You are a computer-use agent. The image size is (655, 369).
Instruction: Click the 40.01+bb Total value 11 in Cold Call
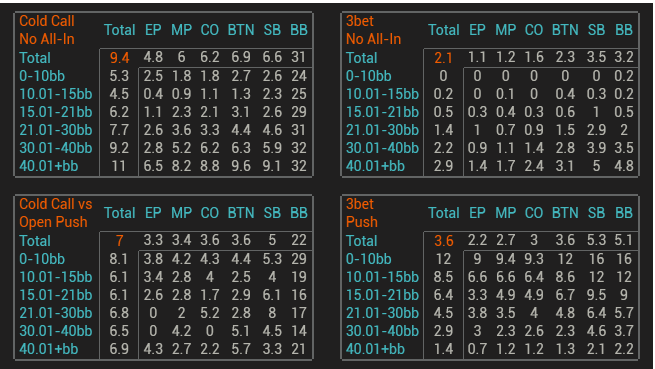tap(119, 166)
